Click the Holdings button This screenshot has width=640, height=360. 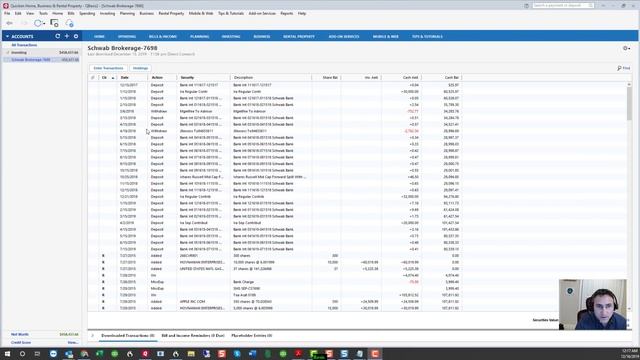click(x=140, y=68)
